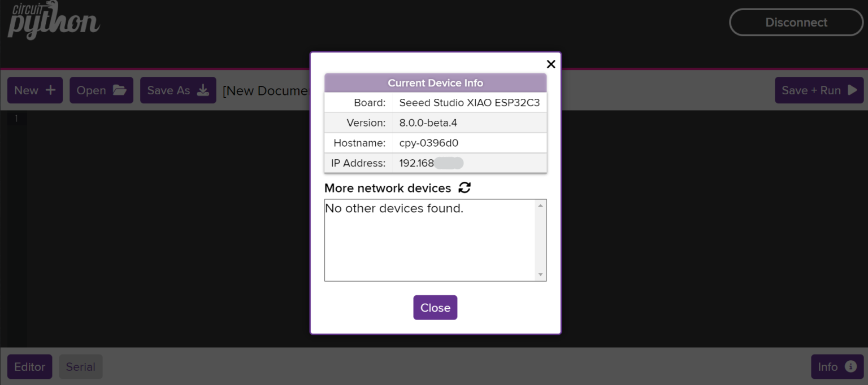This screenshot has width=868, height=385.
Task: Select the hostname cpy-0396d0 value
Action: [428, 143]
